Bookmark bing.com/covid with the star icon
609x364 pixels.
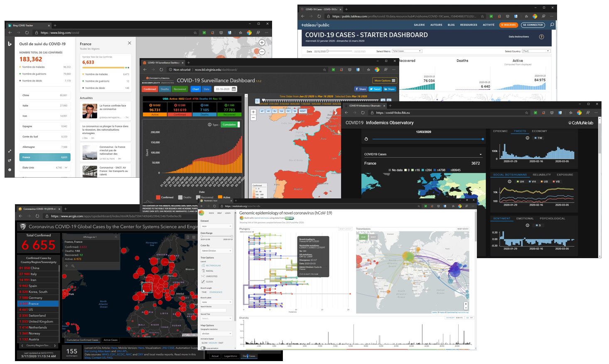click(x=195, y=33)
